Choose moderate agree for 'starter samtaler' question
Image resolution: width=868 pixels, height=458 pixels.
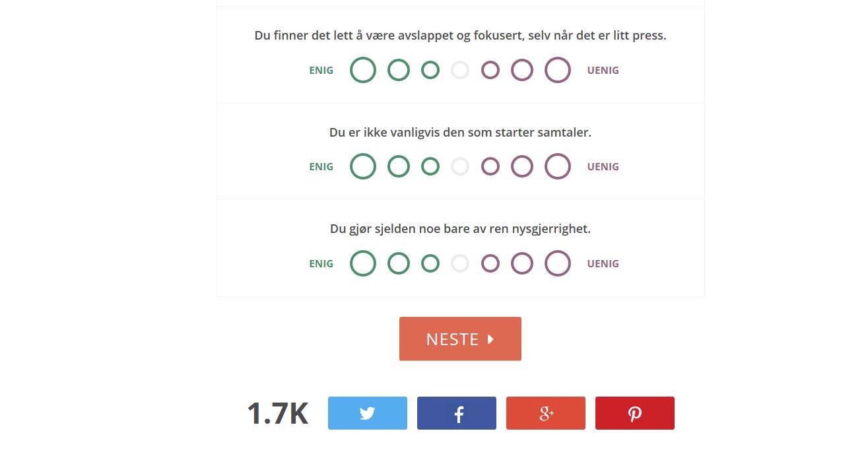[x=399, y=166]
